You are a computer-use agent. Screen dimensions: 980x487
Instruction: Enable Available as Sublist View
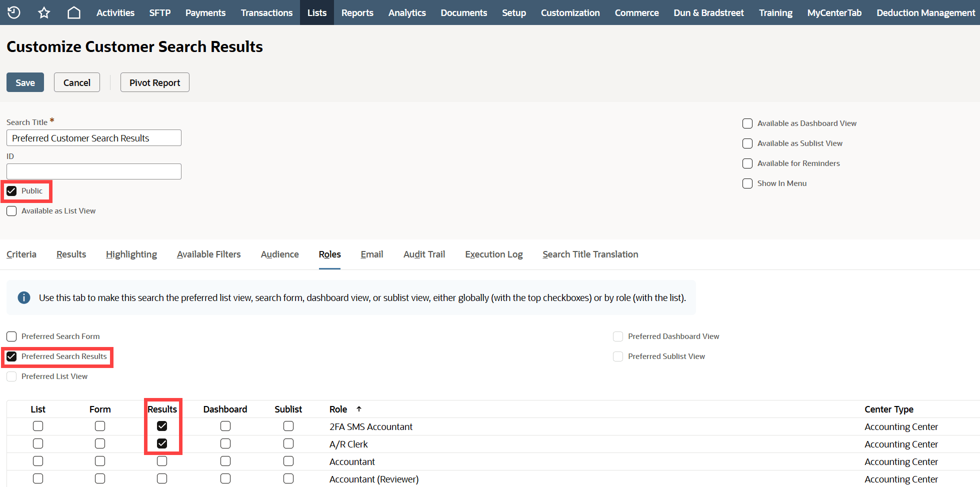click(747, 143)
